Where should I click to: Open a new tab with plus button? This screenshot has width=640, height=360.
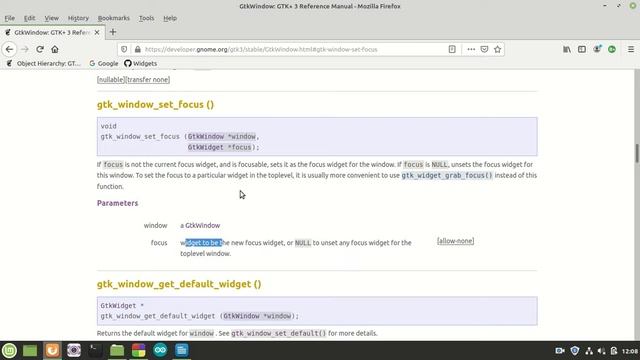pyautogui.click(x=113, y=32)
